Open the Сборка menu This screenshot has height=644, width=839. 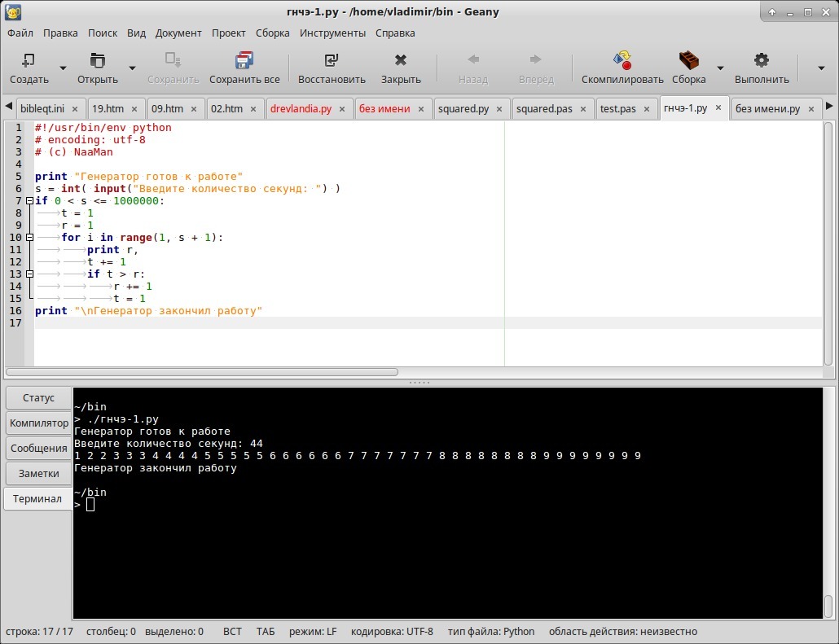click(272, 33)
